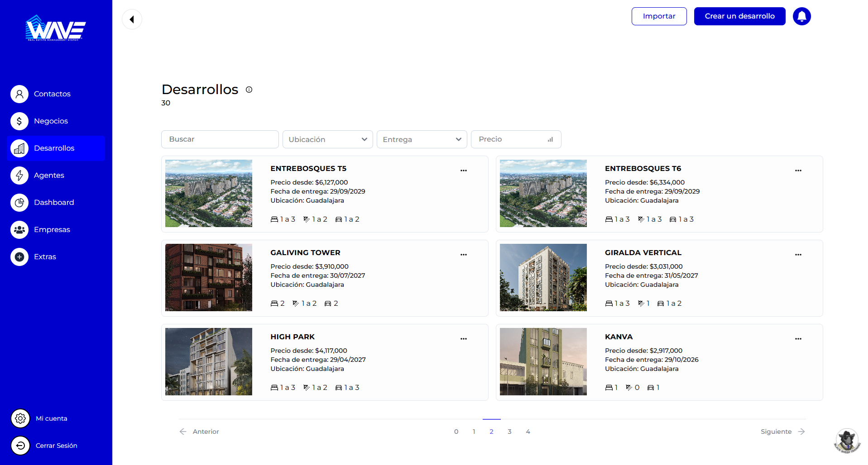Go to page 3 in pagination
Screen dimensions: 868x465
509,432
